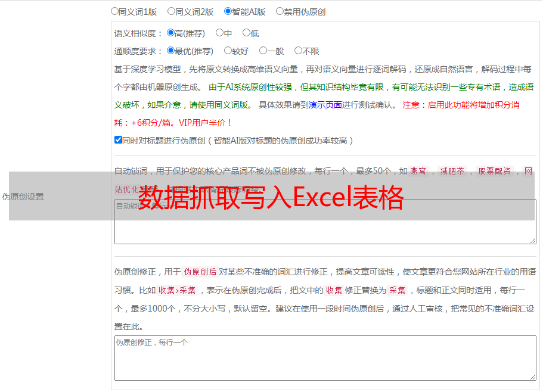Click the 语义相似度 label
Image resolution: width=543 pixels, height=392 pixels.
tap(138, 33)
